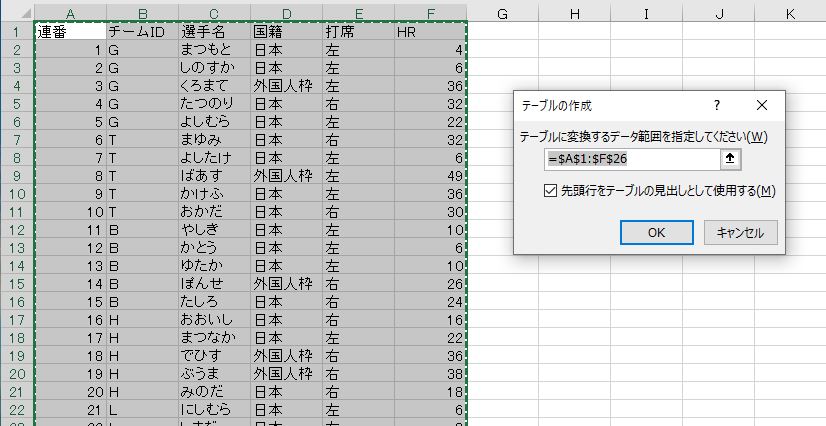Click the cell containing たつのり
This screenshot has height=426, width=826.
click(x=214, y=104)
